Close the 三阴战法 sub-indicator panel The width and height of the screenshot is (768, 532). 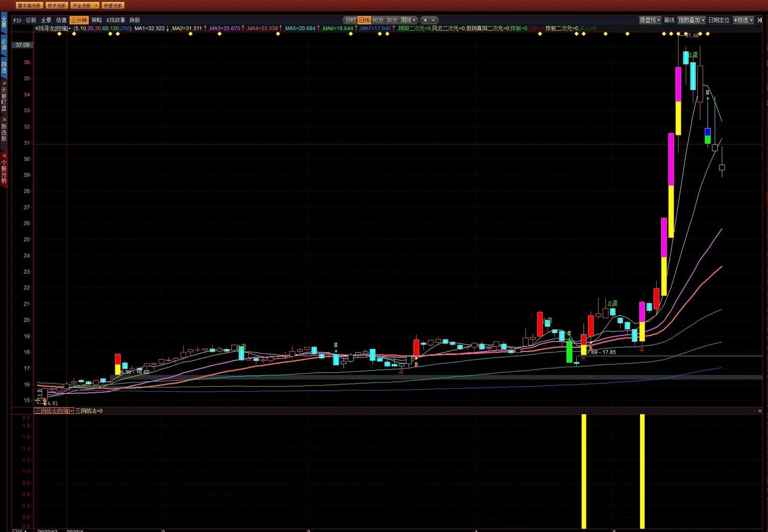point(760,411)
